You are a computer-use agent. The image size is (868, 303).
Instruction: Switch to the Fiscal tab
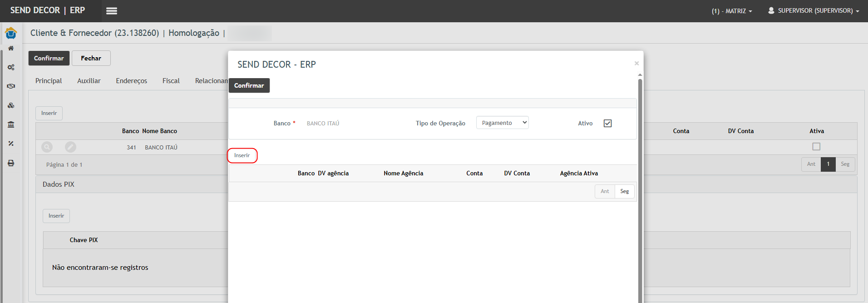click(x=171, y=81)
